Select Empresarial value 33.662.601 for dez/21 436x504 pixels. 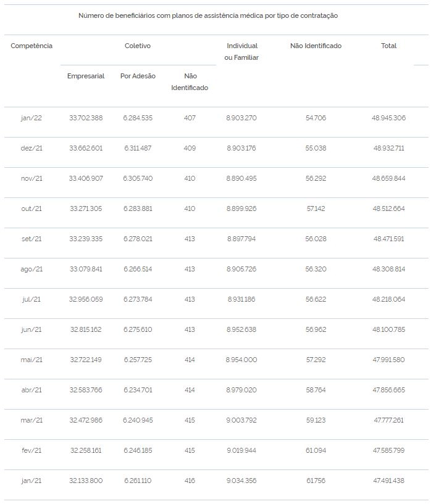(x=86, y=148)
